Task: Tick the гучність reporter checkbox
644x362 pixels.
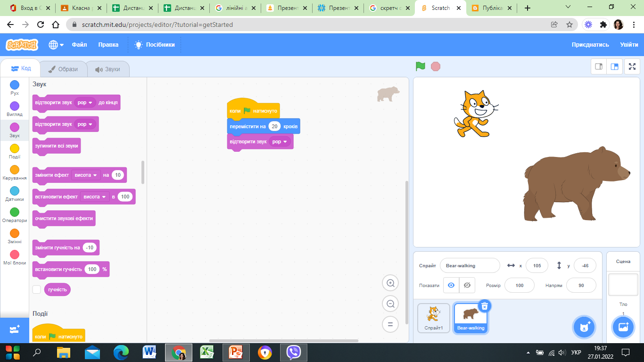Action: tap(36, 289)
